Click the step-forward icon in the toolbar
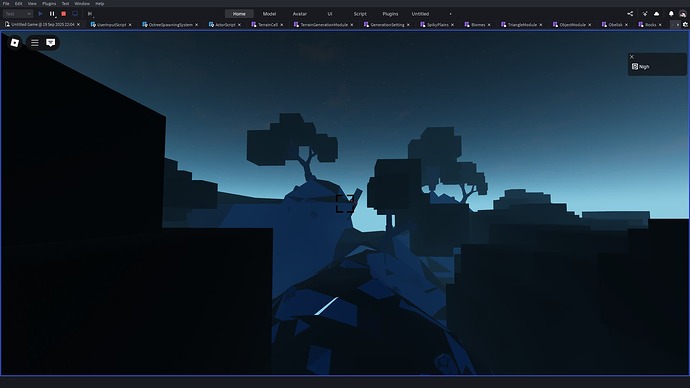Screen dimensions: 690x388 (x=90, y=14)
